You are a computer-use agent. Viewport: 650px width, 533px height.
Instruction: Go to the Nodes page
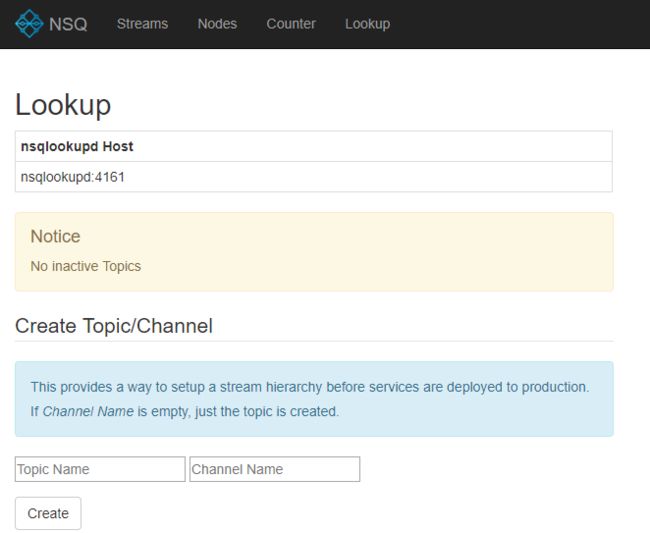(217, 24)
